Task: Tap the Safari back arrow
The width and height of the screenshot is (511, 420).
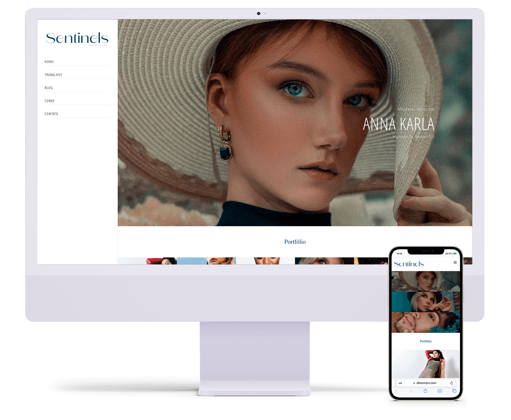Action: [x=397, y=391]
